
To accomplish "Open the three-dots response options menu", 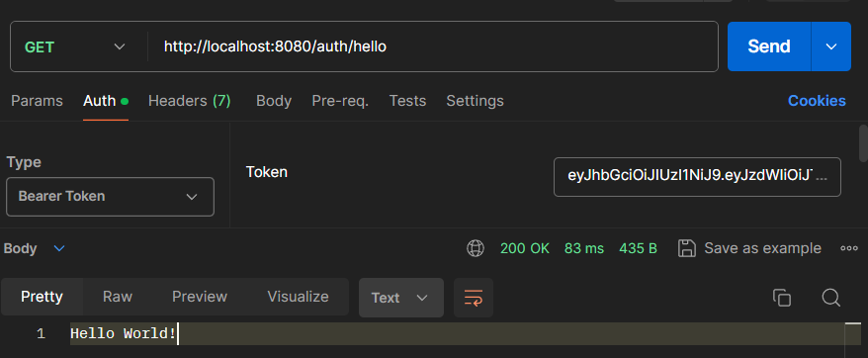I will point(848,248).
